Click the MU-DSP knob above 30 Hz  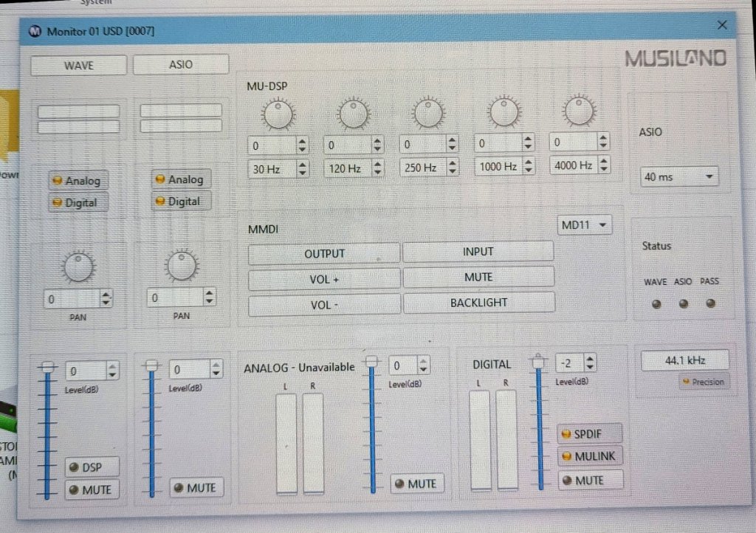tap(278, 114)
